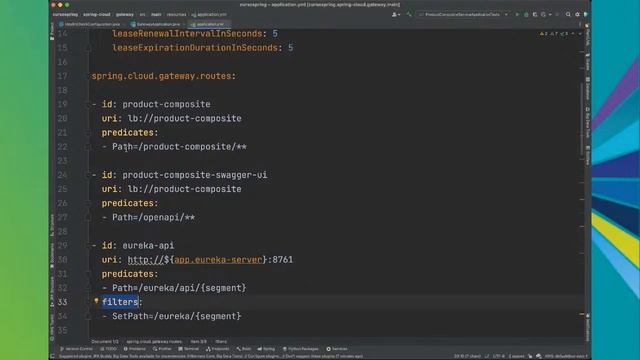Open the Search Everywhere magnifier icon
This screenshot has width=640, height=360.
click(568, 14)
